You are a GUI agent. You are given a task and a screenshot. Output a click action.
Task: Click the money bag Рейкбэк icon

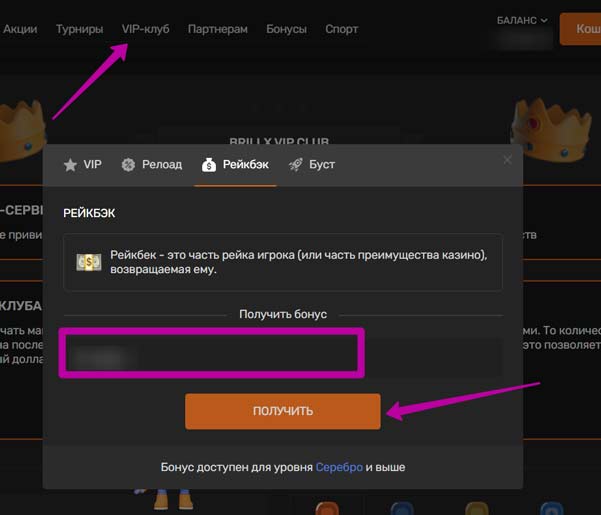click(209, 165)
